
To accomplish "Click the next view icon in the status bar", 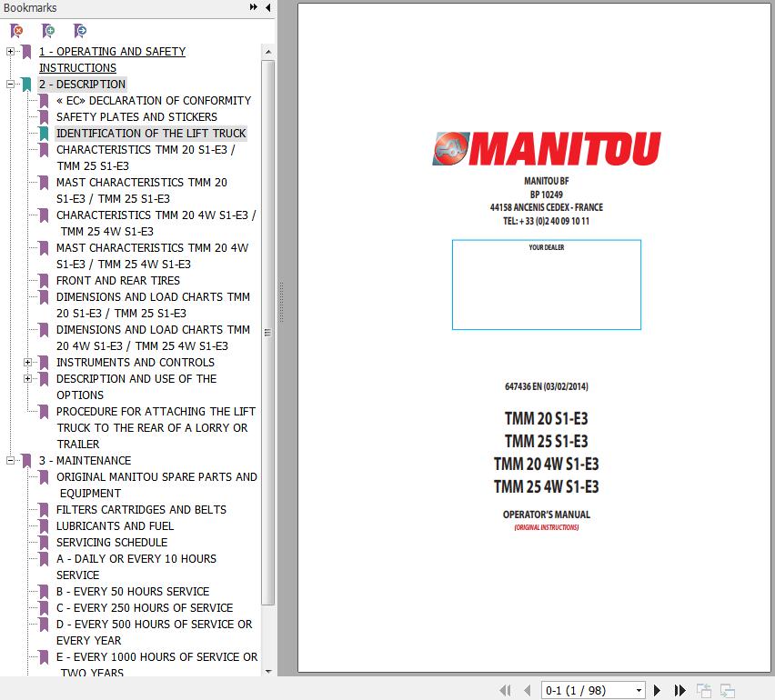I will click(x=728, y=690).
